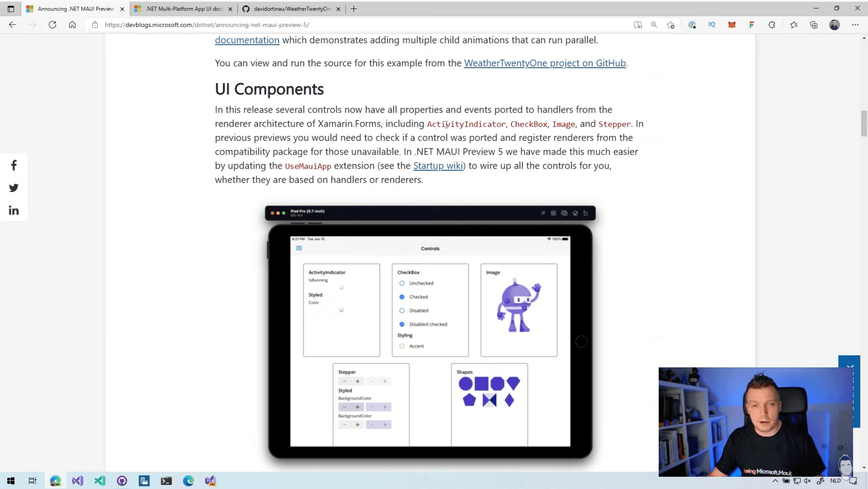Close the davidortinau/WeatherTwentyOne tab
The height and width of the screenshot is (489, 868).
[338, 9]
